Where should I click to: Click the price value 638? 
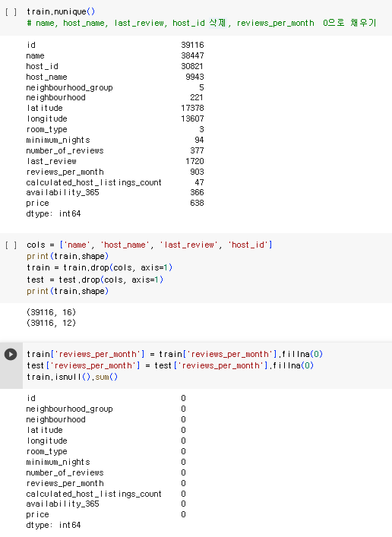point(197,203)
